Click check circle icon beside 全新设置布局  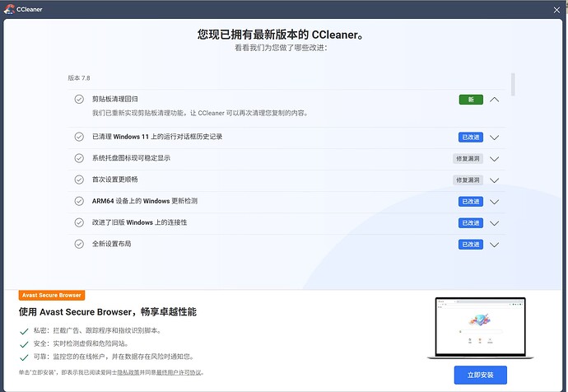pyautogui.click(x=79, y=244)
